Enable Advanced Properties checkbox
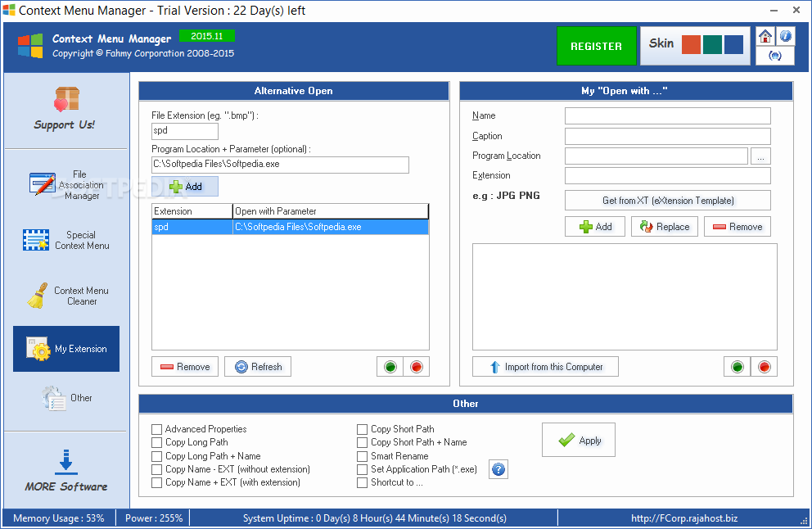The image size is (812, 529). [x=157, y=430]
